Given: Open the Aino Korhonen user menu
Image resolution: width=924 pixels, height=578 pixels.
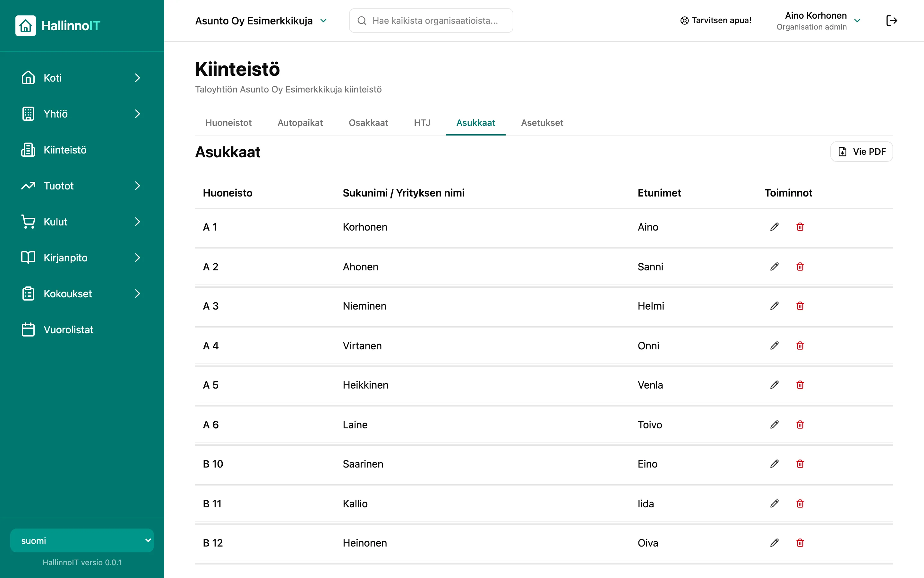Looking at the screenshot, I should [819, 21].
